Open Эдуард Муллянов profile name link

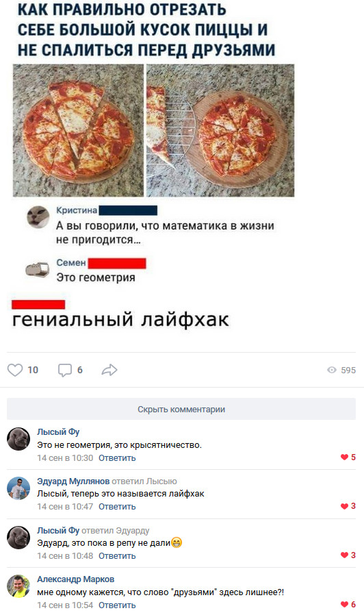click(x=73, y=481)
